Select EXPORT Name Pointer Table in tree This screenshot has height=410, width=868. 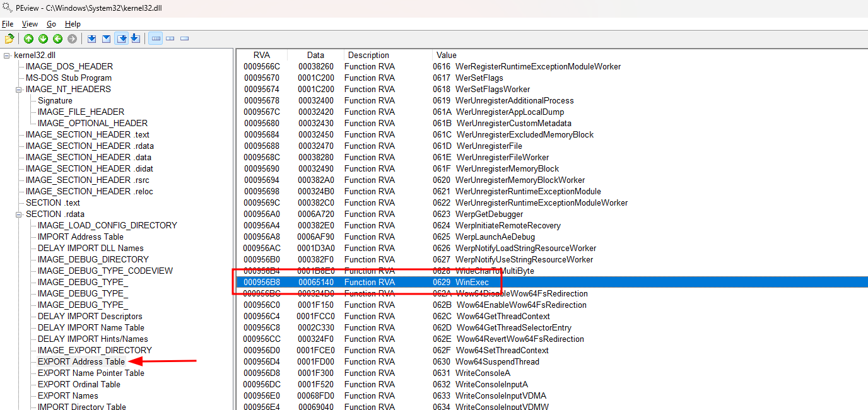point(91,373)
